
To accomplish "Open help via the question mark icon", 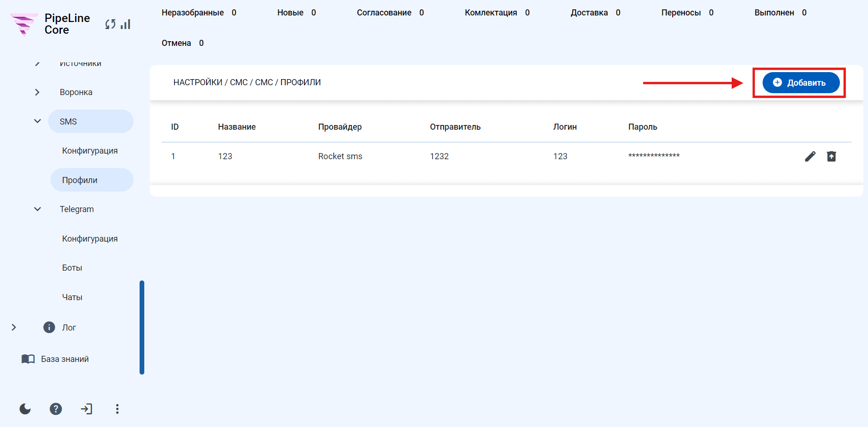I will click(56, 409).
